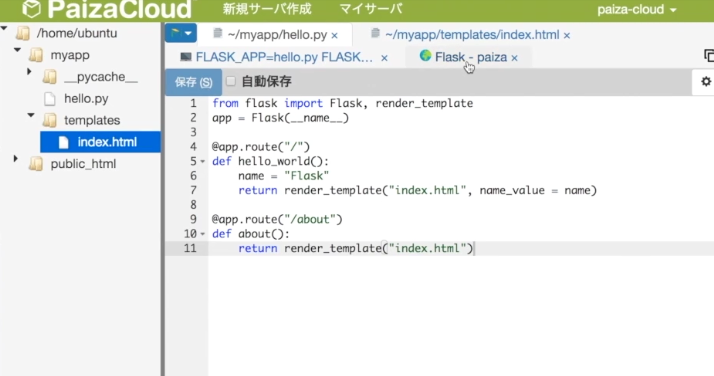This screenshot has height=376, width=714.
Task: Click the 保存 (S) save button
Action: click(x=194, y=82)
